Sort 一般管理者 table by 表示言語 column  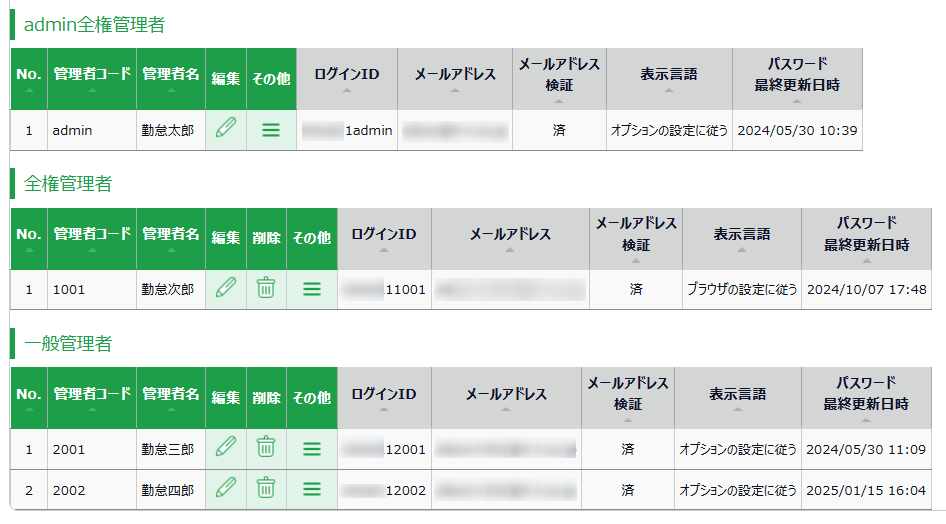738,398
